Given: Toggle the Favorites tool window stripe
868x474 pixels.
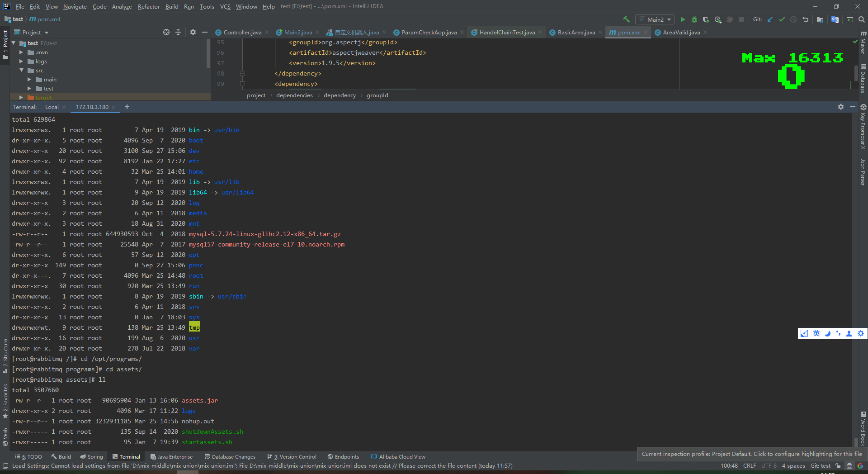Looking at the screenshot, I should [x=5, y=401].
